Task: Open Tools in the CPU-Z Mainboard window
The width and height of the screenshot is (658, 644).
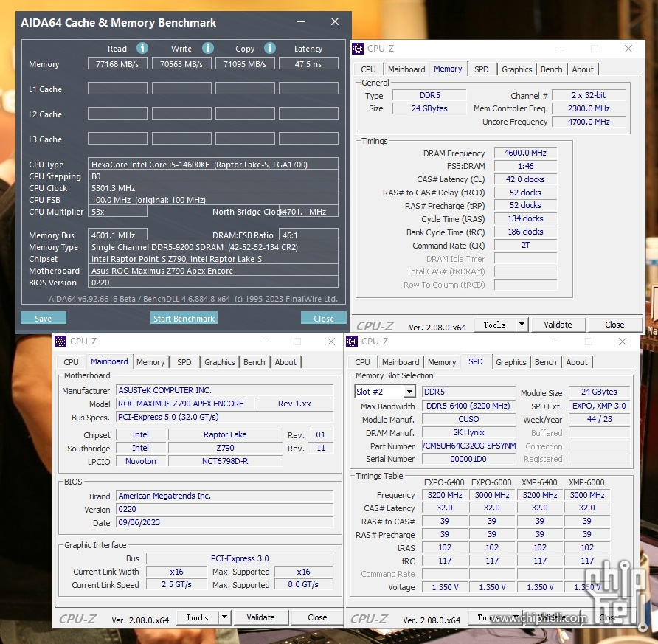Action: pos(197,617)
